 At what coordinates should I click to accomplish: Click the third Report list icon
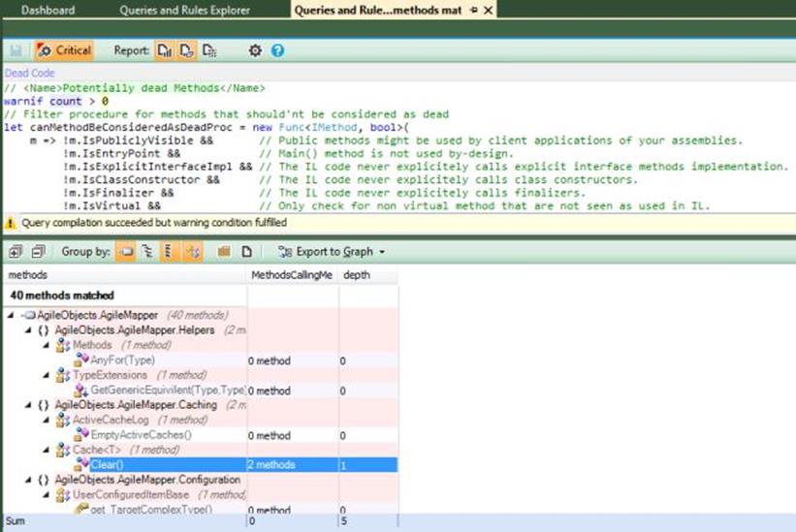point(209,50)
